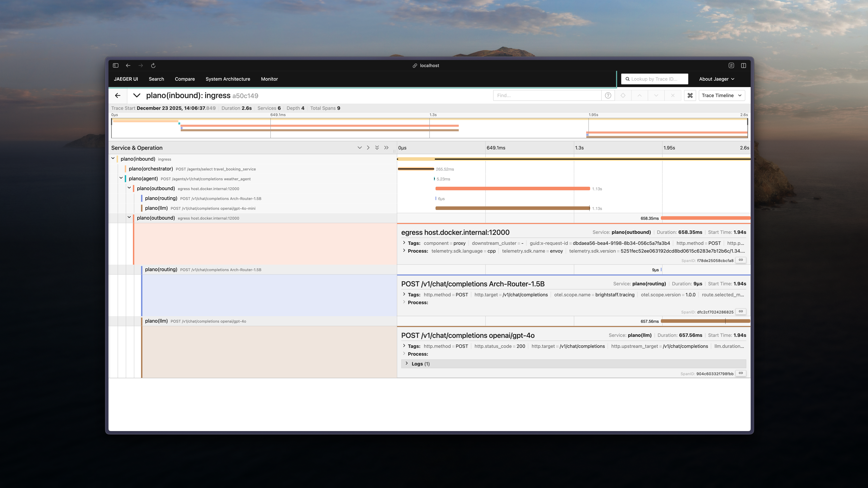
Task: Copy link for span f78de25058cbcfa8
Action: coord(741,260)
